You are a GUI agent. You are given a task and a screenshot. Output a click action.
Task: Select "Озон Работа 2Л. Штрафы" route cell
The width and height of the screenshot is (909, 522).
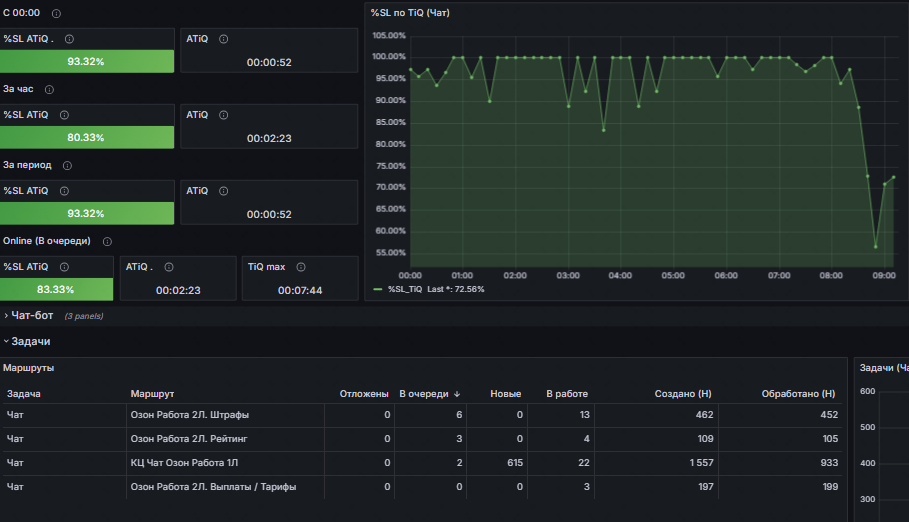(x=190, y=415)
